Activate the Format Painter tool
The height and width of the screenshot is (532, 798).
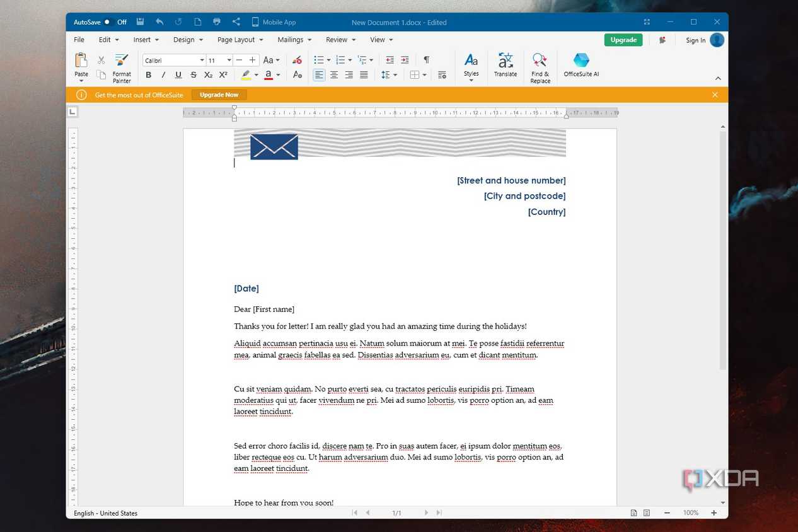(x=122, y=68)
